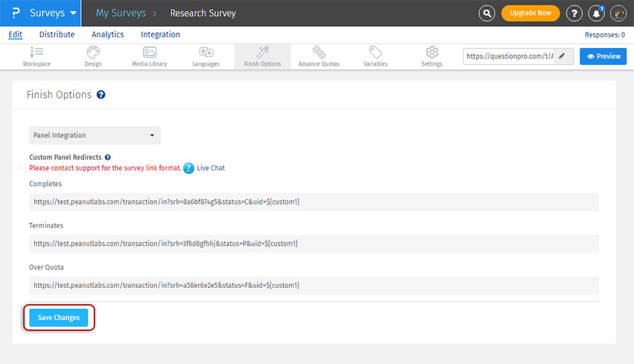Open the Languages toolbar icon
The width and height of the screenshot is (634, 364).
point(206,53)
